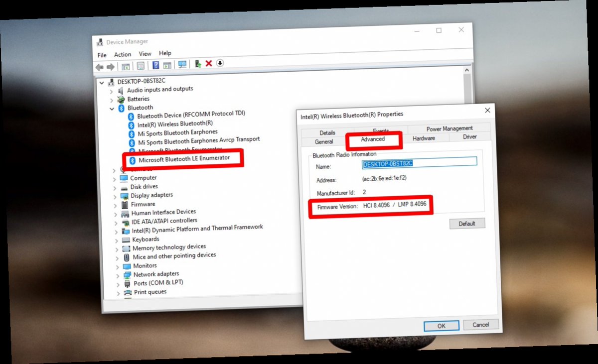Click the Scan for hardware changes icon
Viewport: 598px width, 364px height.
[182, 64]
